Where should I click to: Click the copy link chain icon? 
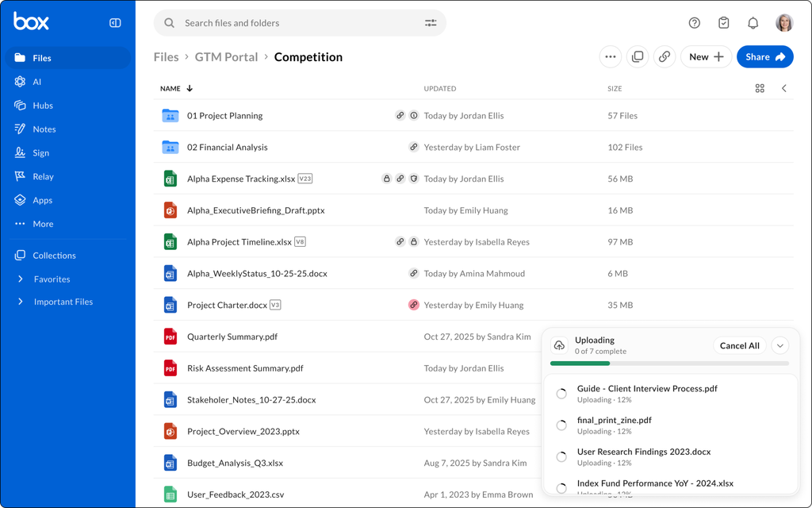[665, 57]
